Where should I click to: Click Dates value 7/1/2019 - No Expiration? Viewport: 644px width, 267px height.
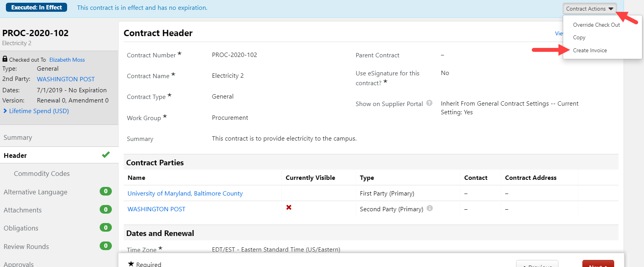72,90
